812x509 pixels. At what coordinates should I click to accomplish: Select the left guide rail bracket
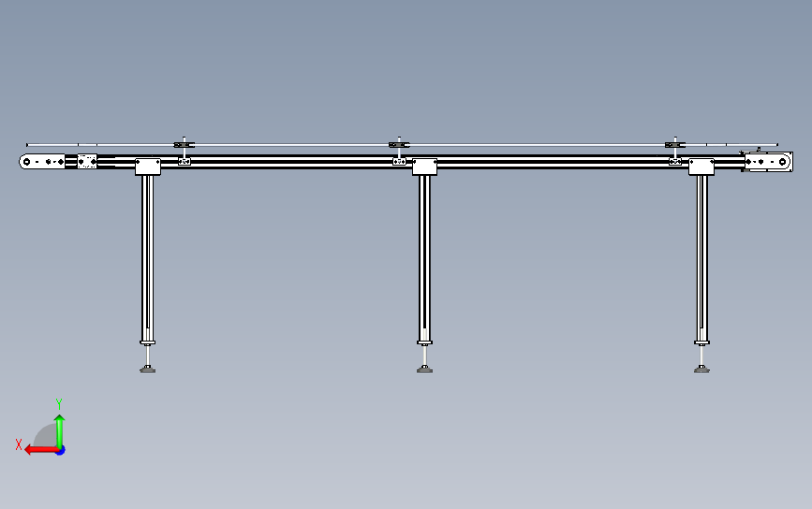[x=185, y=152]
